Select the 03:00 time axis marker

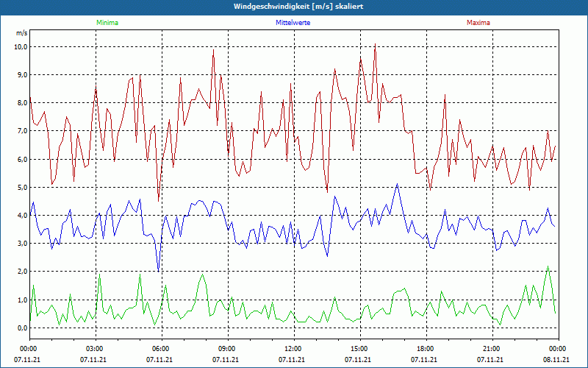coord(95,348)
